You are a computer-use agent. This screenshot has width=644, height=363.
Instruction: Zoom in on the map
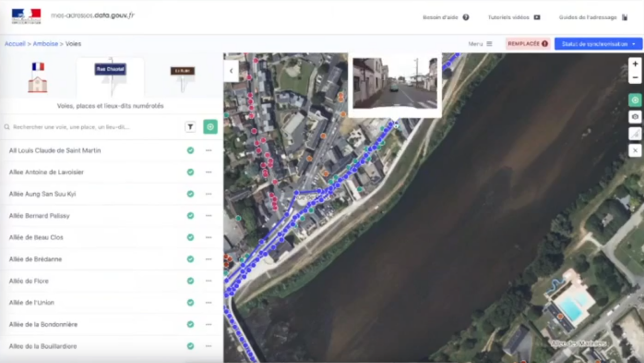[635, 64]
